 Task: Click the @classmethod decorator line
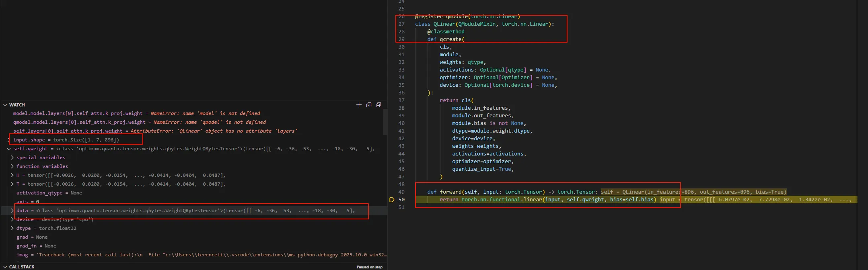pyautogui.click(x=446, y=32)
